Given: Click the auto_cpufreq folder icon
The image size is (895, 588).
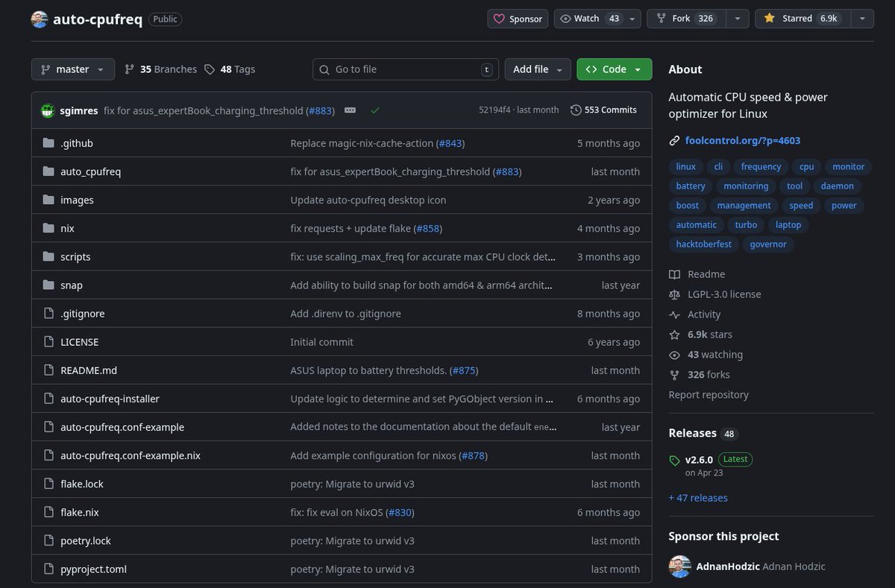Looking at the screenshot, I should [x=48, y=171].
